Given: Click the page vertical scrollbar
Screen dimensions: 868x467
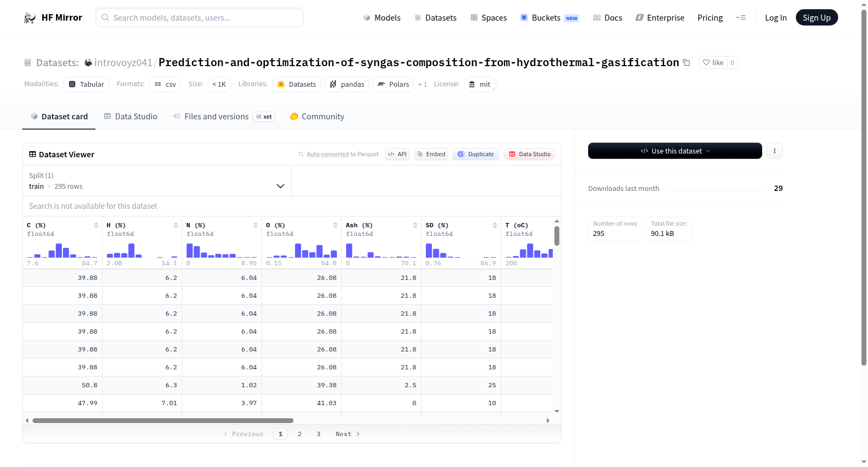Looking at the screenshot, I should point(864,187).
